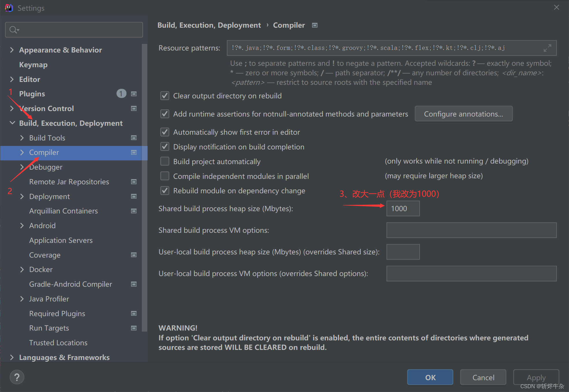Click project-level icon beside Plugins

pos(134,94)
